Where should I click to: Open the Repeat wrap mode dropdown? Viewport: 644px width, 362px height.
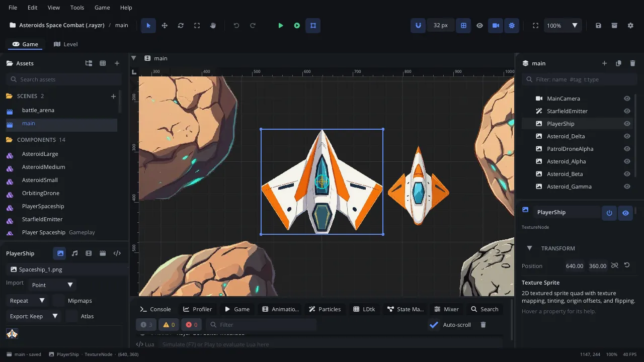(x=27, y=301)
